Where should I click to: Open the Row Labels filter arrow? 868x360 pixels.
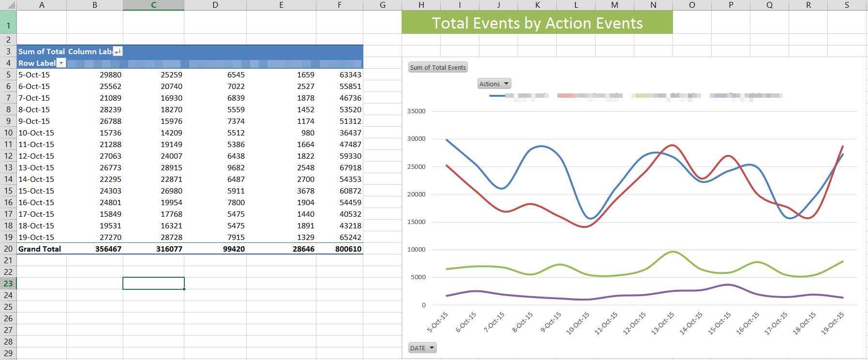tap(61, 63)
